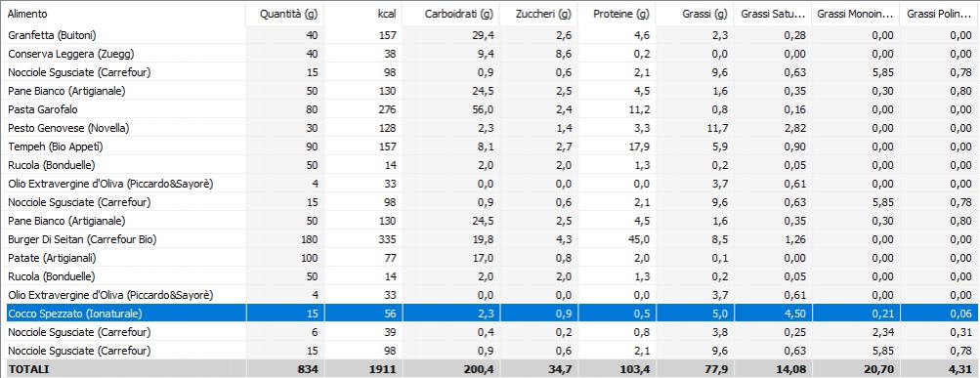Select the Tempeh (Bio Appetì) row

pos(490,147)
